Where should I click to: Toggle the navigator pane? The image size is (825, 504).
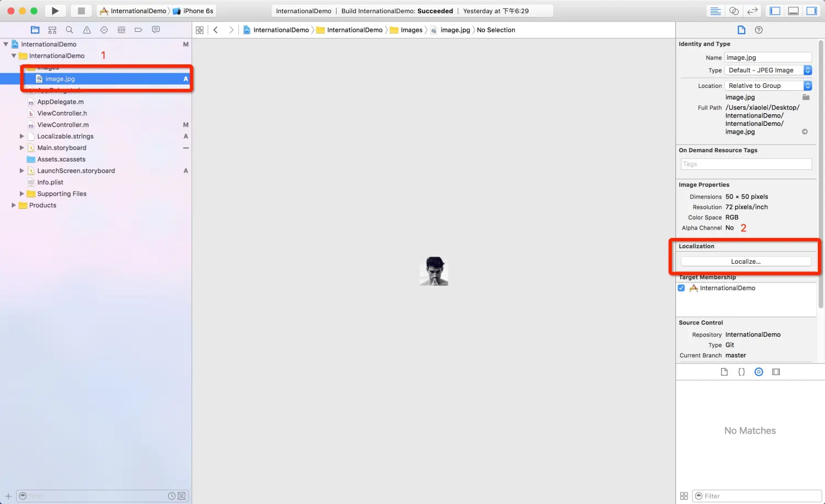point(775,11)
